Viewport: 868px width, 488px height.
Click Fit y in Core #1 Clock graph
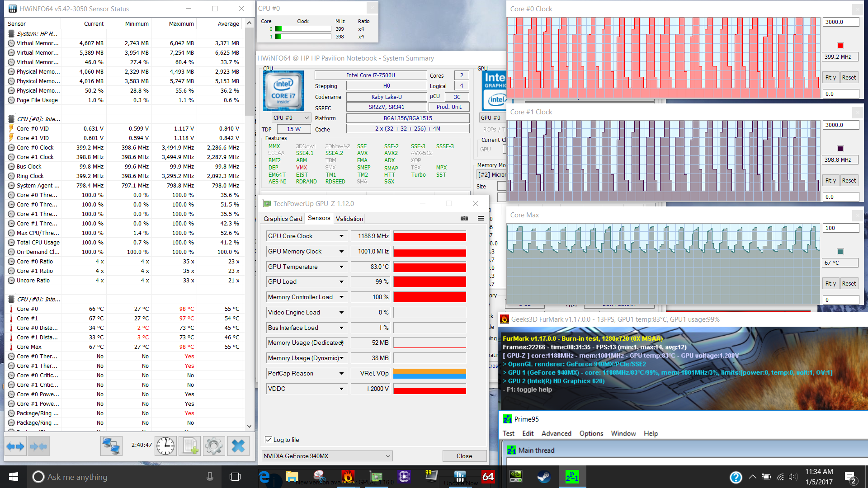click(x=830, y=180)
